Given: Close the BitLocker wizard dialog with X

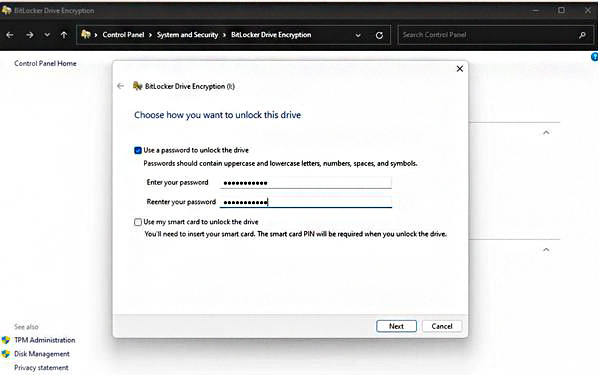Looking at the screenshot, I should coord(460,69).
